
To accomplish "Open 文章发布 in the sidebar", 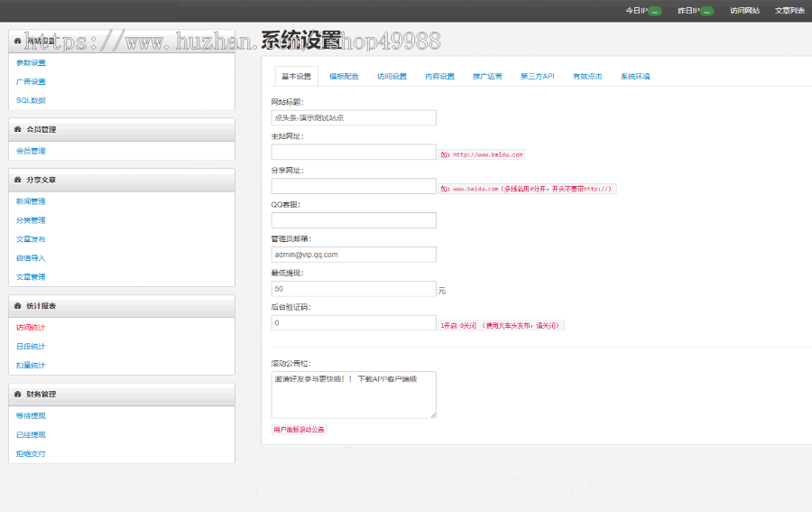I will tap(31, 239).
